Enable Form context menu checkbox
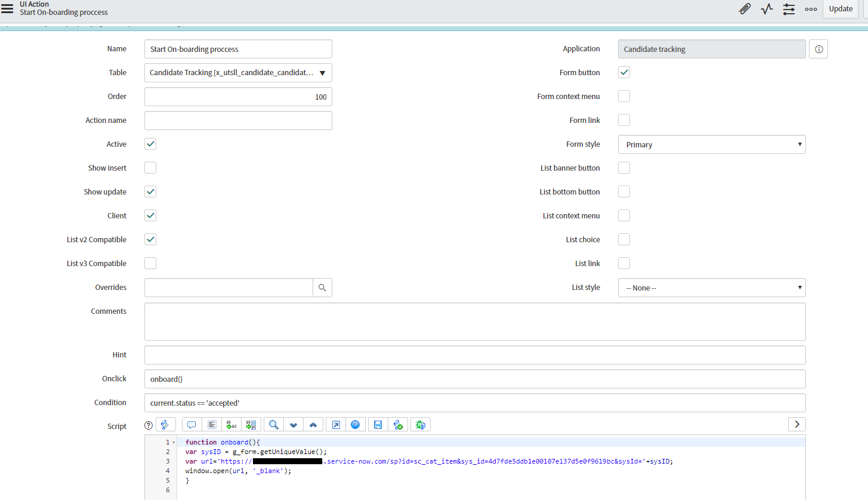 624,96
